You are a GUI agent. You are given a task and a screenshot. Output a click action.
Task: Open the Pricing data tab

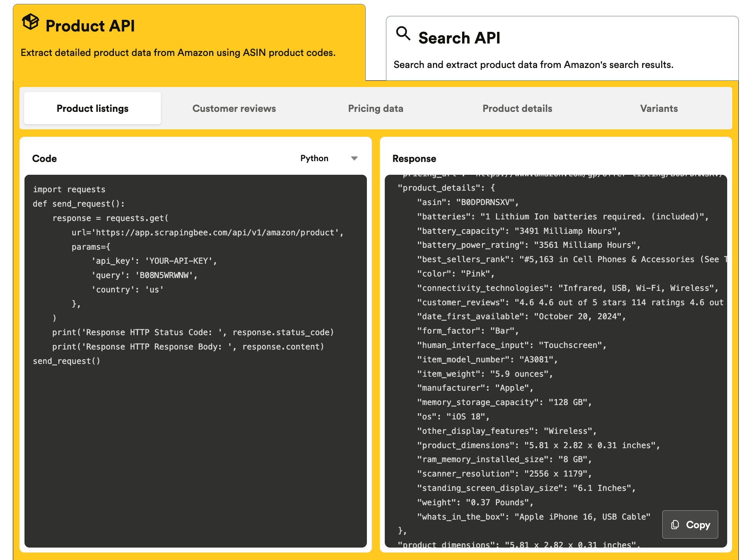point(375,108)
